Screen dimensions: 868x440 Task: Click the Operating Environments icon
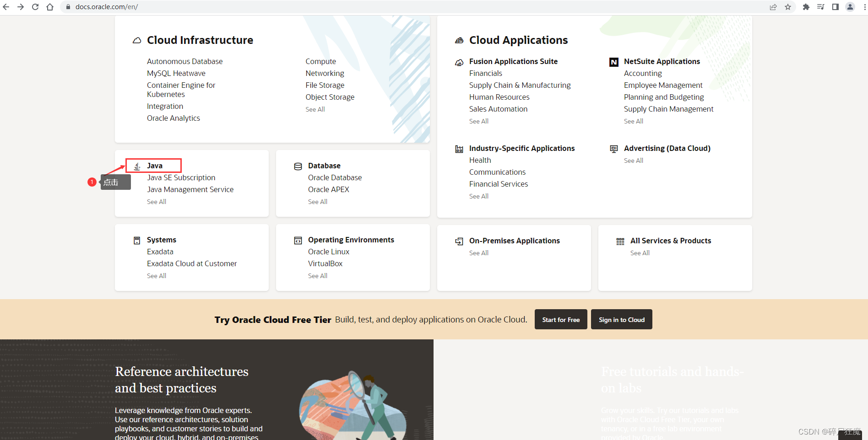click(298, 241)
